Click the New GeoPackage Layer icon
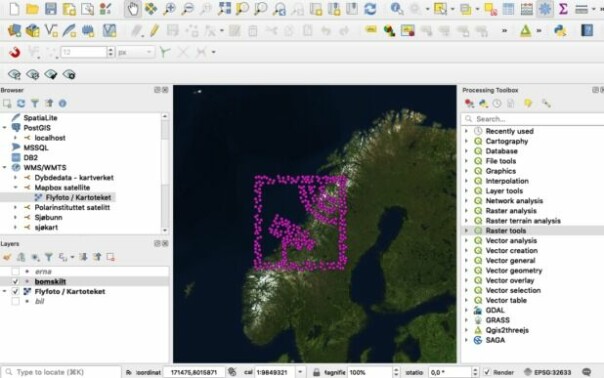 [x=33, y=30]
